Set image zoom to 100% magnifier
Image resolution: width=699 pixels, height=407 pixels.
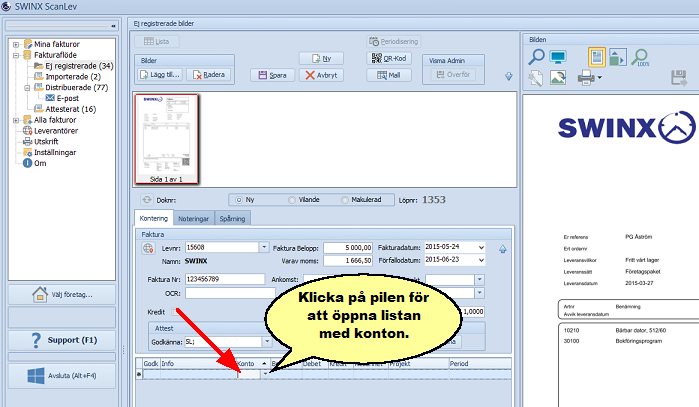pos(641,58)
